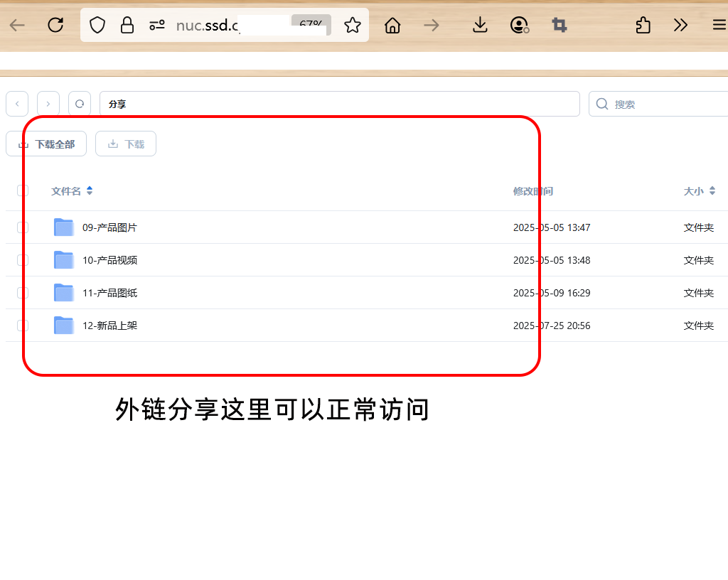The image size is (728, 580).
Task: Click the padlock site security icon
Action: (127, 25)
